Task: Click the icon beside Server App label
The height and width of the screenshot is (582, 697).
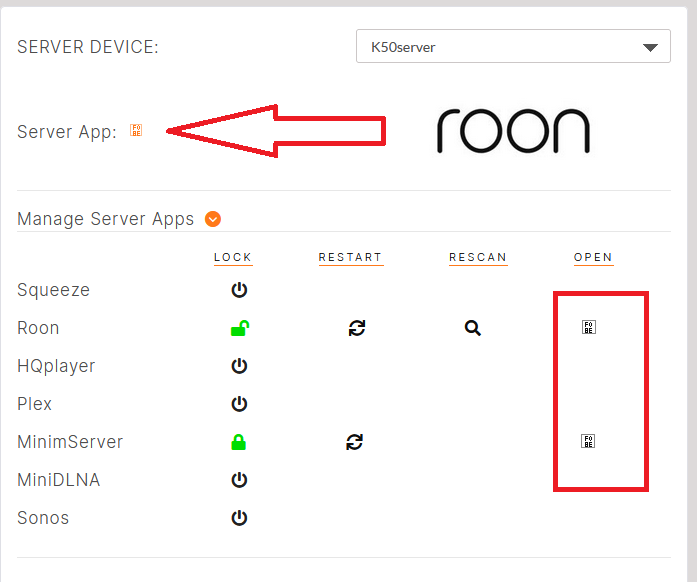Action: (136, 131)
